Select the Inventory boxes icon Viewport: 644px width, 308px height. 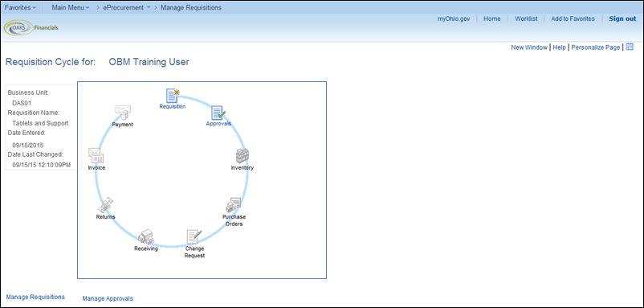(x=243, y=156)
